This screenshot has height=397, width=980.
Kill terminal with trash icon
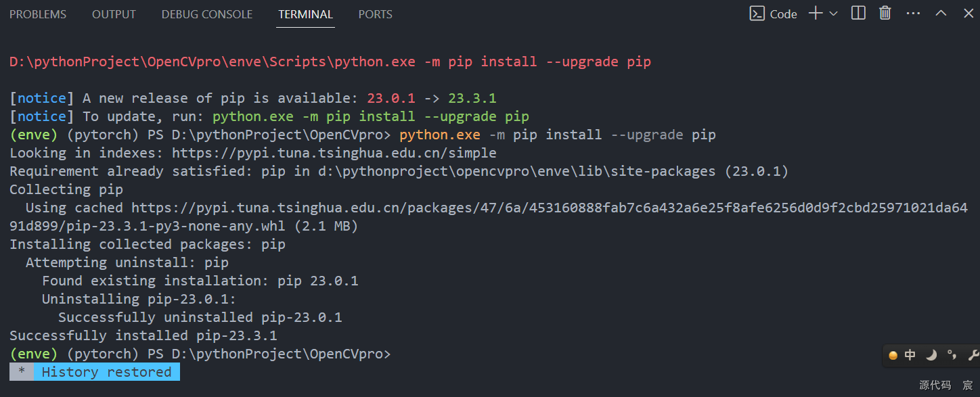coord(885,13)
